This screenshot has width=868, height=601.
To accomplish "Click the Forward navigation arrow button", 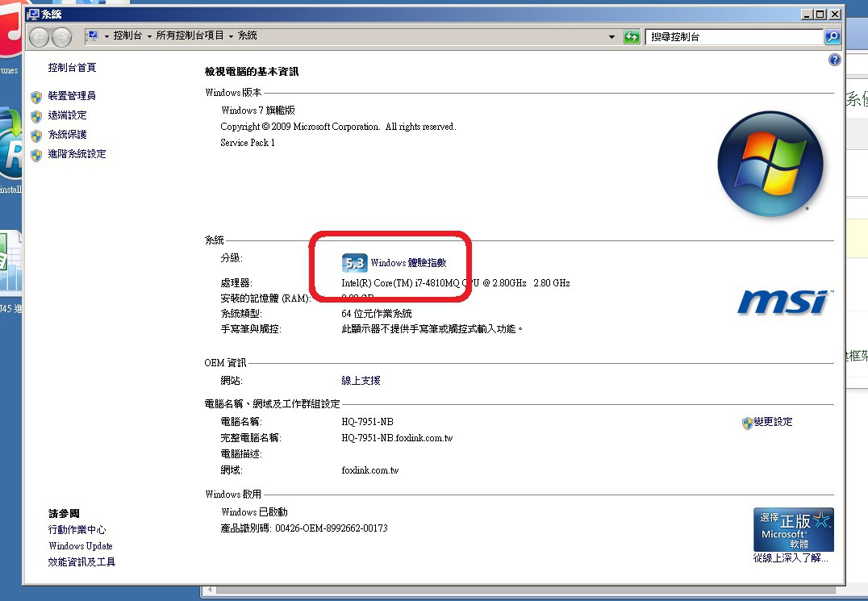I will click(x=61, y=37).
